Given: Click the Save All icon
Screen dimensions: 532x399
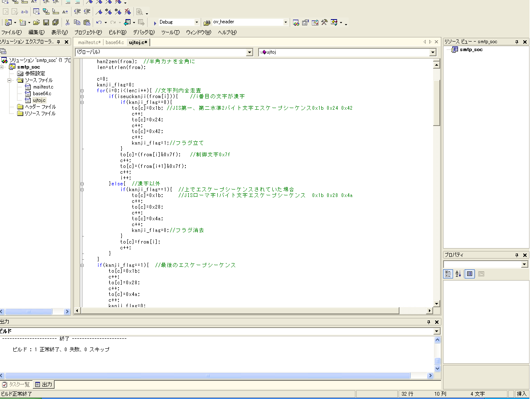Looking at the screenshot, I should point(55,22).
